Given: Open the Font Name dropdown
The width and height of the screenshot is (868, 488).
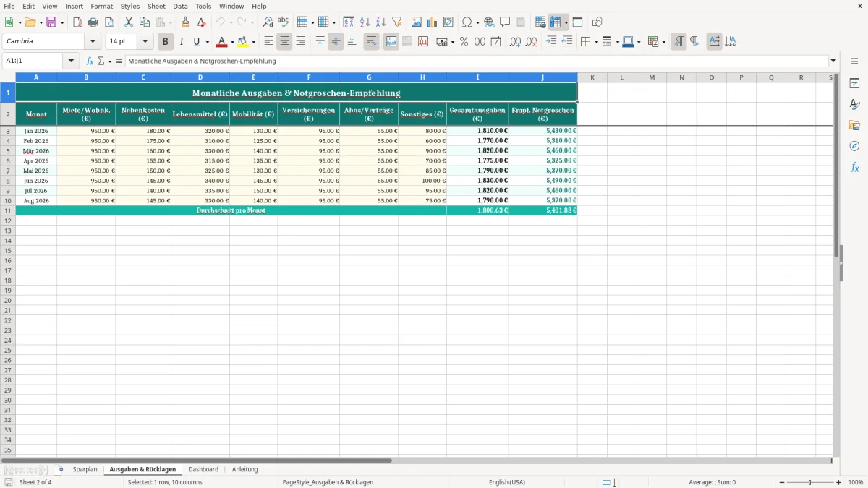Looking at the screenshot, I should (x=93, y=42).
